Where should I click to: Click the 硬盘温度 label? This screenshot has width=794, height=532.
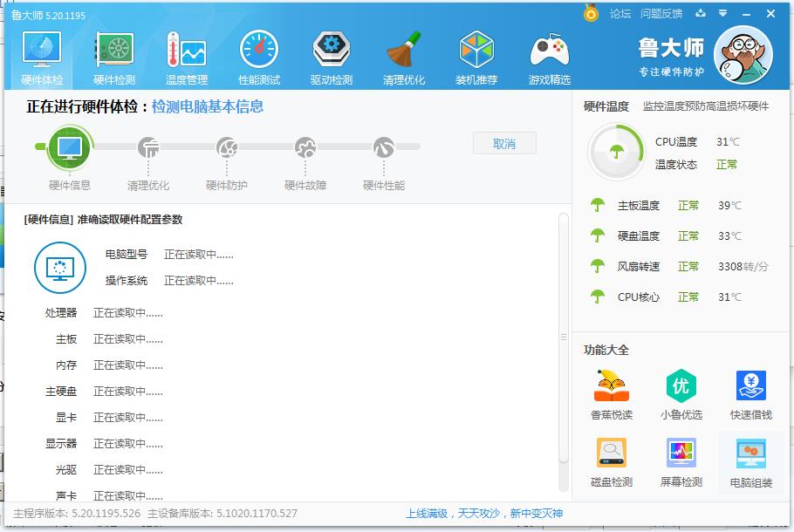[639, 235]
